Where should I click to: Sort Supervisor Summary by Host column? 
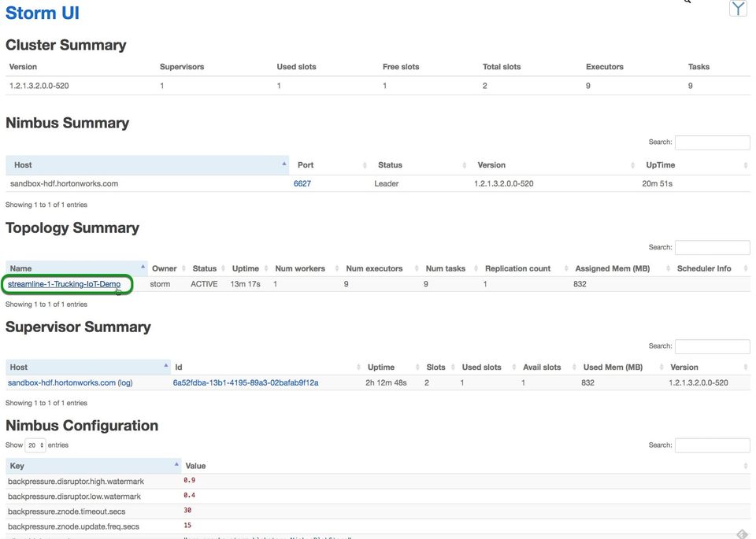point(88,367)
